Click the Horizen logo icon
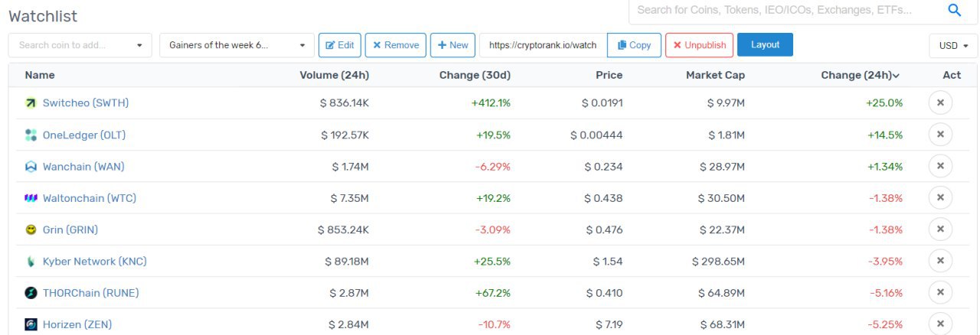980x335 pixels. [x=31, y=324]
